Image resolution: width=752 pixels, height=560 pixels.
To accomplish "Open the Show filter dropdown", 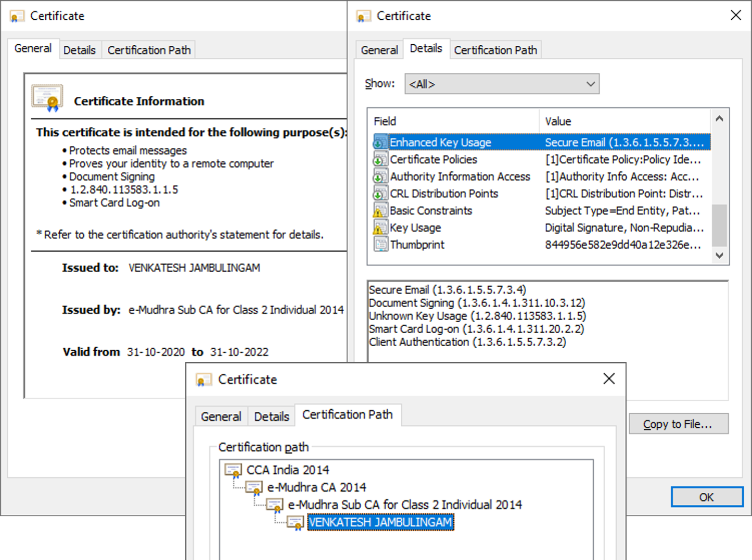I will tap(502, 84).
